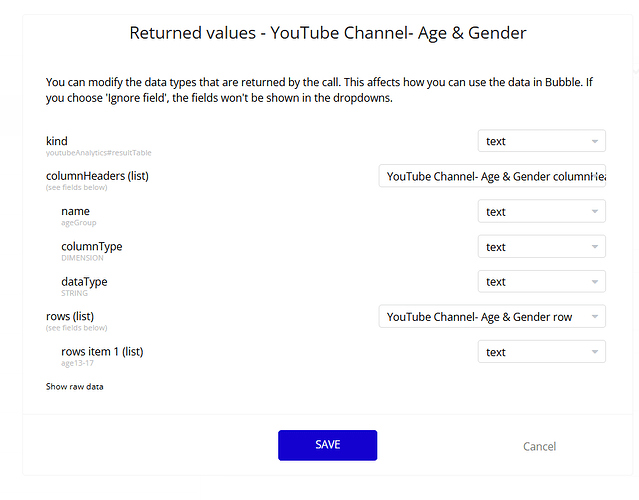Click the kind field label
Viewport: 639px width, 500px height.
pyautogui.click(x=57, y=141)
